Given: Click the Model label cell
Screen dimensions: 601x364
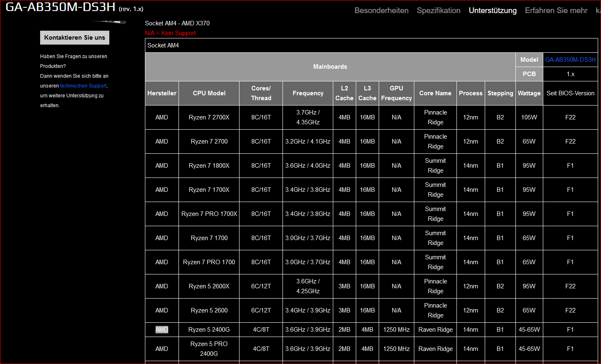Looking at the screenshot, I should pos(529,60).
